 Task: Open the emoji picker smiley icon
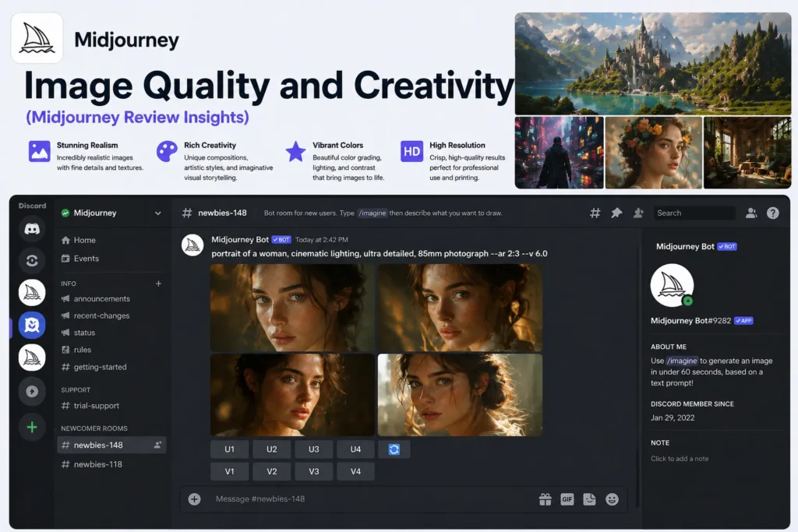click(x=612, y=499)
